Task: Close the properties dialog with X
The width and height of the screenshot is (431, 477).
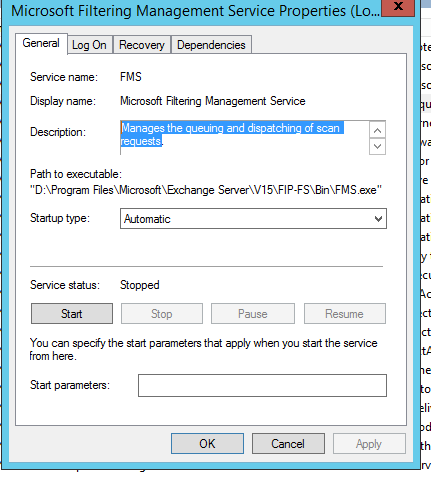Action: pyautogui.click(x=398, y=7)
